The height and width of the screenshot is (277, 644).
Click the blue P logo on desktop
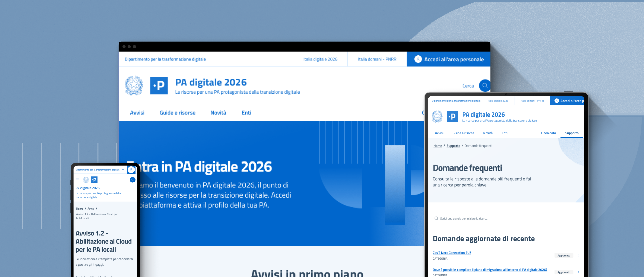pyautogui.click(x=159, y=86)
